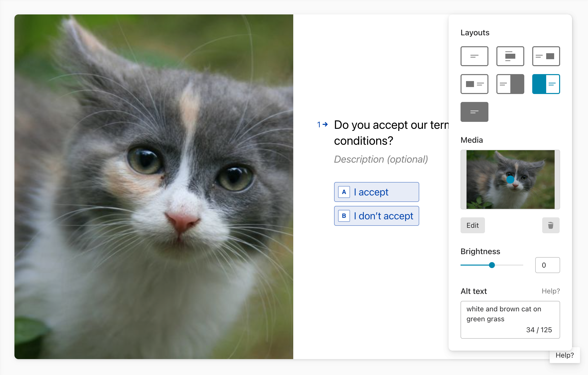Viewport: 588px width, 375px height.
Task: Pick the layout with small image on left
Action: (474, 84)
